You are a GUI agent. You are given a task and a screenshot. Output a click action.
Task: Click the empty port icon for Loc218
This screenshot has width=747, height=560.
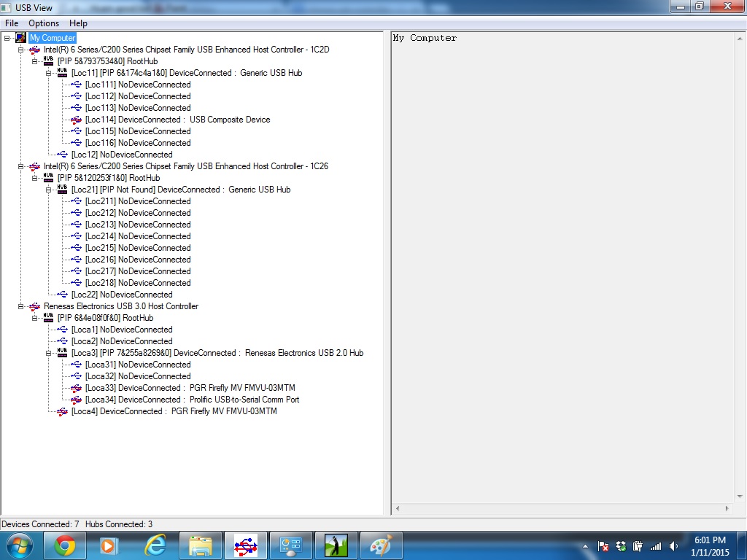[76, 283]
